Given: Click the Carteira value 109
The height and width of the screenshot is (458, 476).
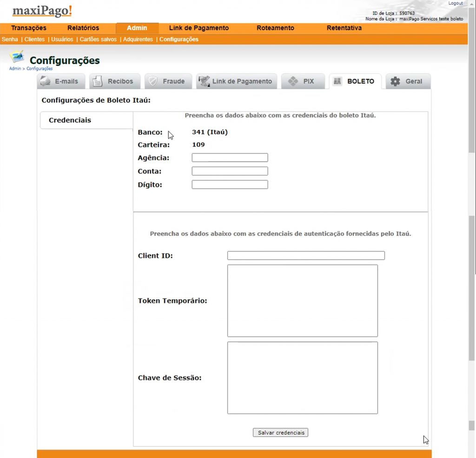Looking at the screenshot, I should click(198, 144).
